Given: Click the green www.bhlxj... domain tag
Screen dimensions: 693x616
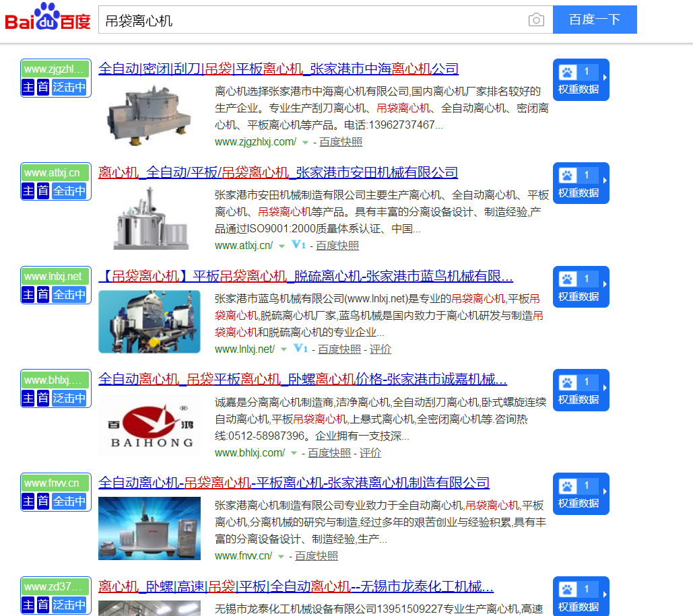Looking at the screenshot, I should tap(56, 380).
